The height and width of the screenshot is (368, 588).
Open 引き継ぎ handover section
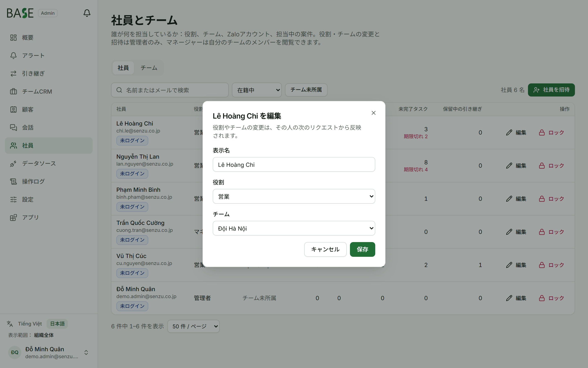(49, 74)
